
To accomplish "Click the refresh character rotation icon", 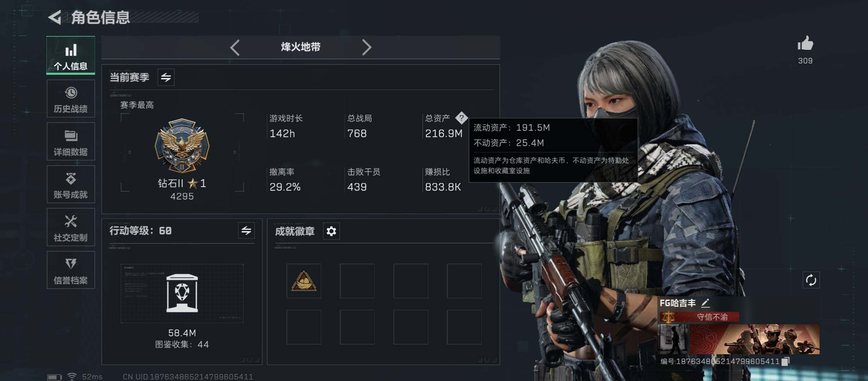I will 811,280.
